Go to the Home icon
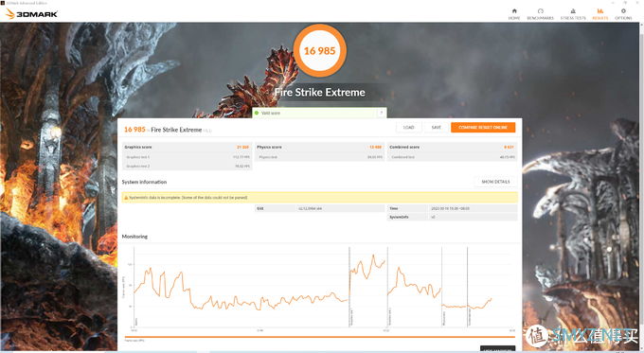Viewport: 644px width, 353px height. [x=514, y=11]
